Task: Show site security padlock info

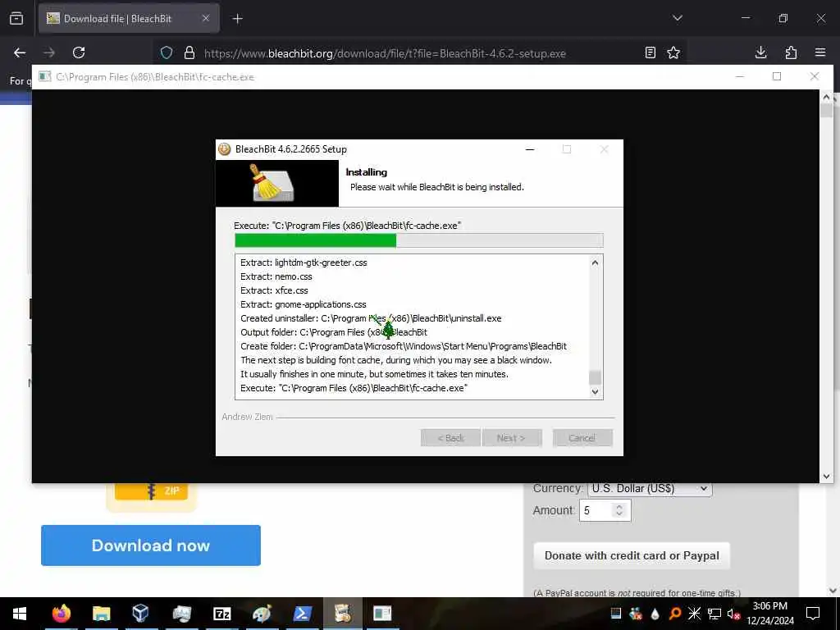Action: tap(189, 53)
